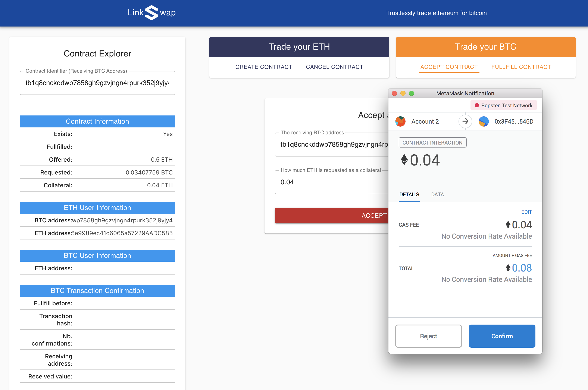The height and width of the screenshot is (390, 588).
Task: Select the DETAILS tab
Action: coord(409,195)
